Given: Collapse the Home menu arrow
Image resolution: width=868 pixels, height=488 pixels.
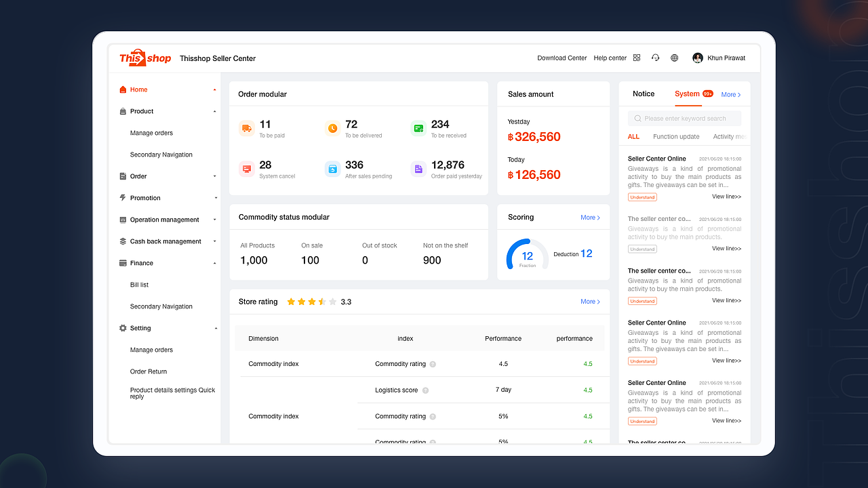Looking at the screenshot, I should point(215,89).
